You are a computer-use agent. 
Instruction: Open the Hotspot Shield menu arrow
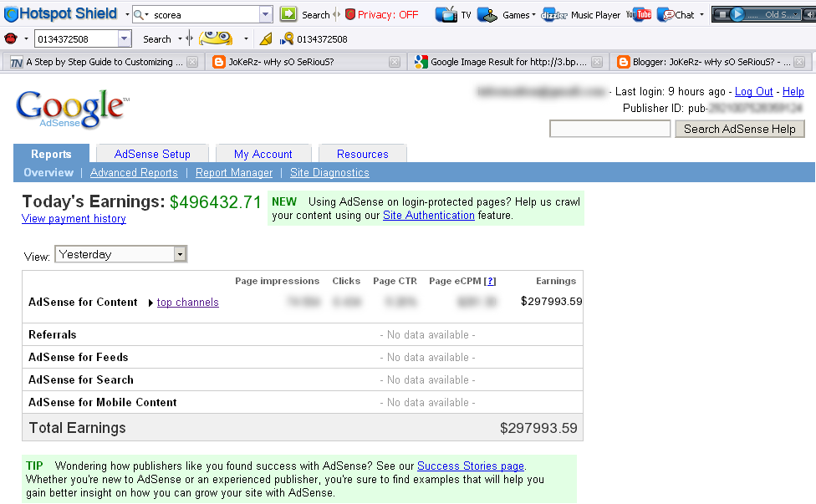coord(127,14)
